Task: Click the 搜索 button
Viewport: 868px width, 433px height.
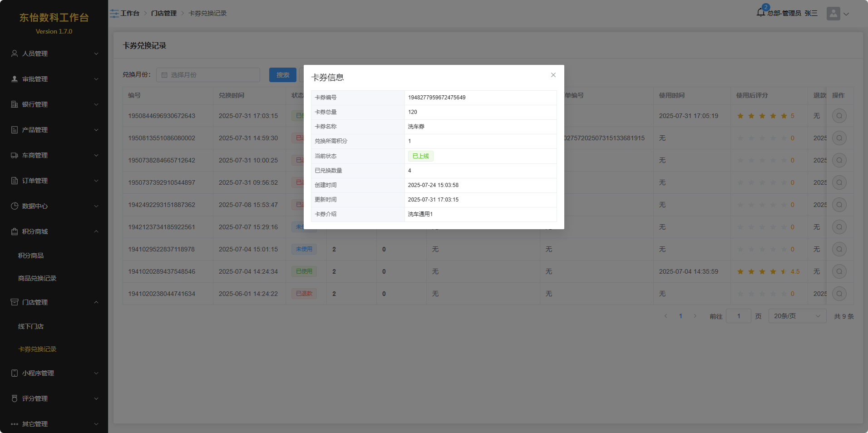Action: [282, 75]
